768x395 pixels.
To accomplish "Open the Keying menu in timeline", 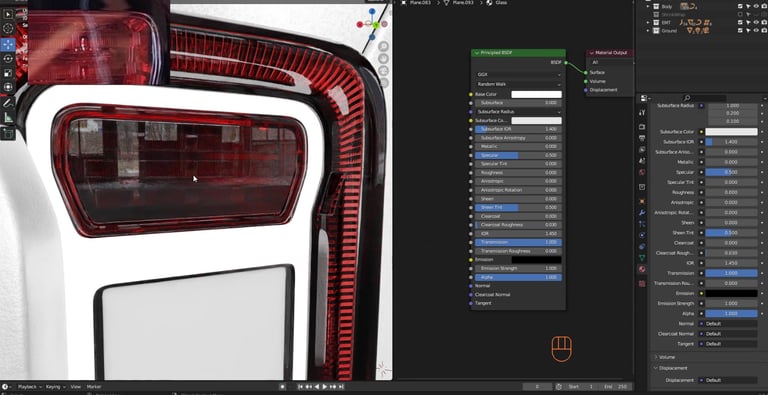I will [x=55, y=387].
